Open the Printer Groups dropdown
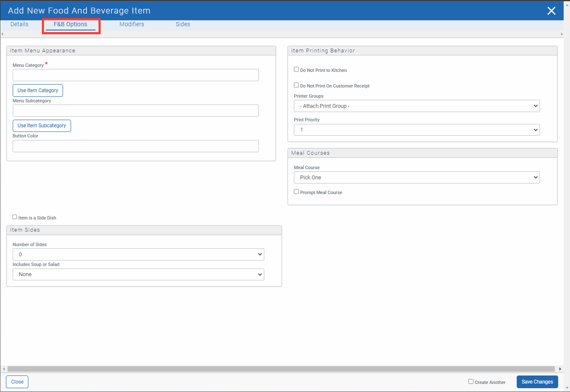This screenshot has height=392, width=570. (417, 106)
